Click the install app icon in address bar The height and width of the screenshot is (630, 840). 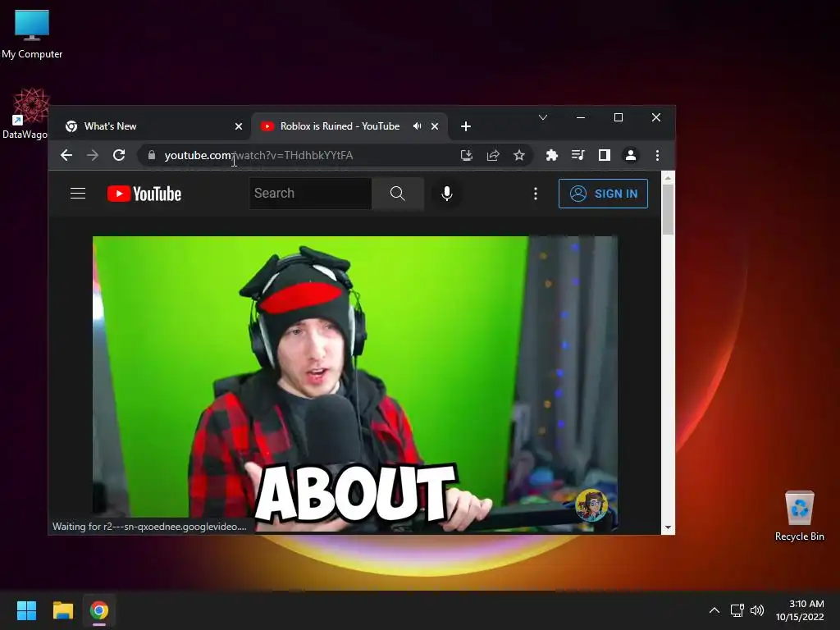(x=467, y=155)
